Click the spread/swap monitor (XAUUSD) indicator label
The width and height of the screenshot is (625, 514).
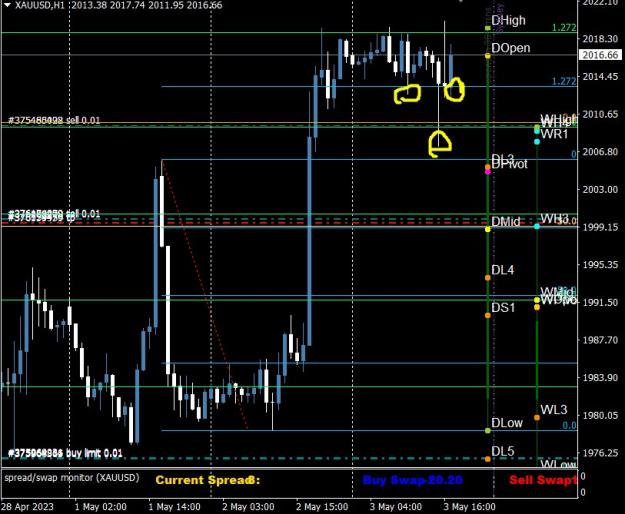(x=72, y=477)
